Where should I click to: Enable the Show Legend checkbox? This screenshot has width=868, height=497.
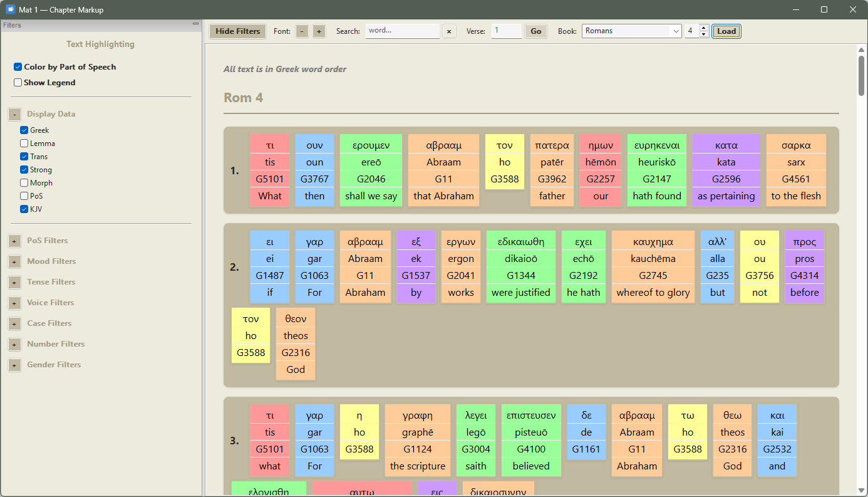click(x=18, y=83)
